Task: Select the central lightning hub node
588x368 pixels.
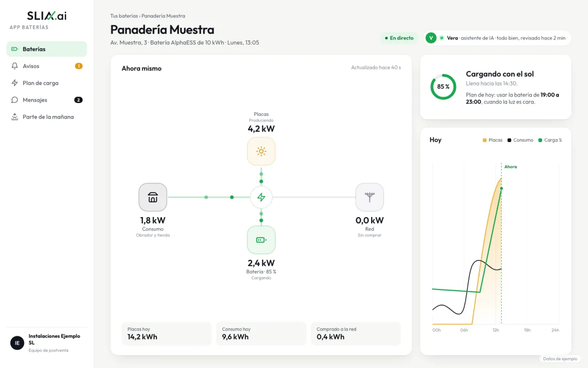Action: pyautogui.click(x=261, y=197)
